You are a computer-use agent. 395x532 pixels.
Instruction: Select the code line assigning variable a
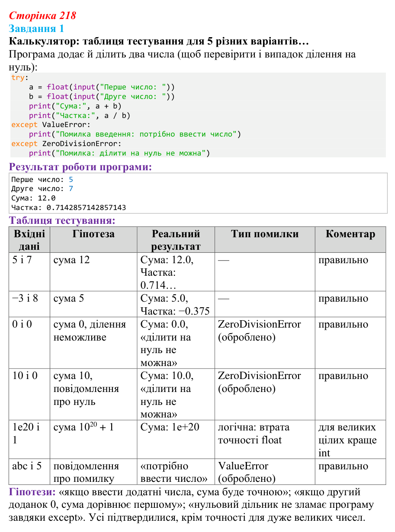coord(102,87)
